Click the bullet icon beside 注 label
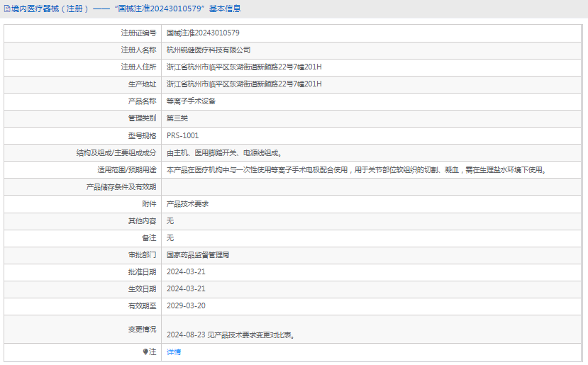 145,352
